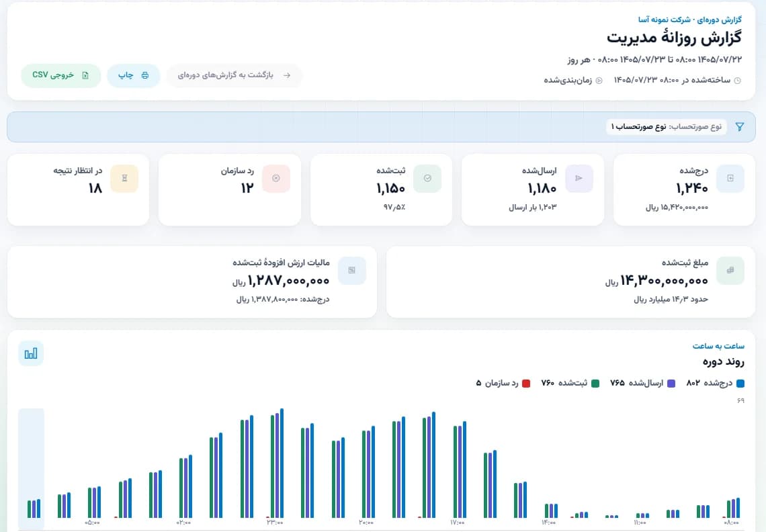Click the ۱۴:۰۰ axis label on chart
The image size is (766, 532).
click(x=548, y=523)
